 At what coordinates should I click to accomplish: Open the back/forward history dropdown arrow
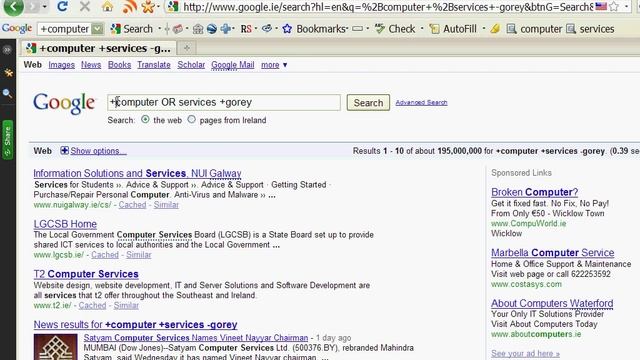point(44,7)
